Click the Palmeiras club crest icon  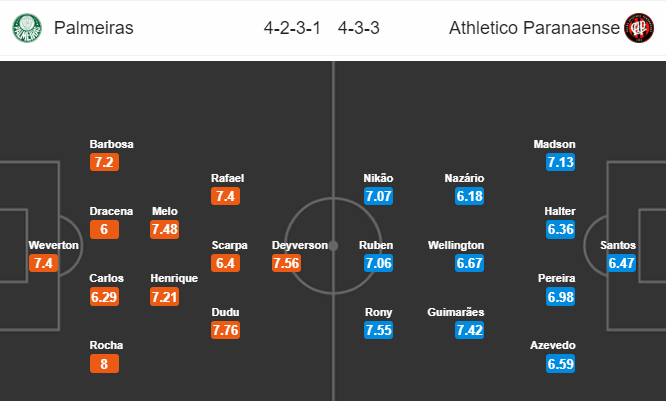point(27,28)
